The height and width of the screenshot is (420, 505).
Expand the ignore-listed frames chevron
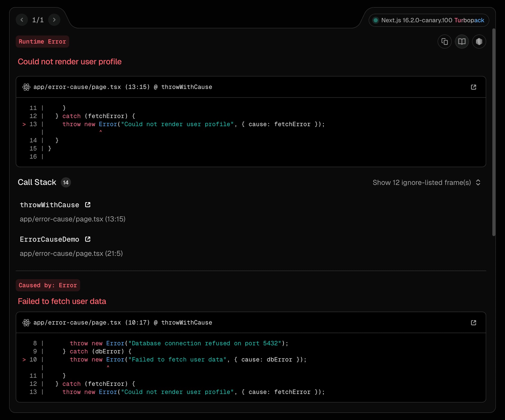click(x=478, y=182)
